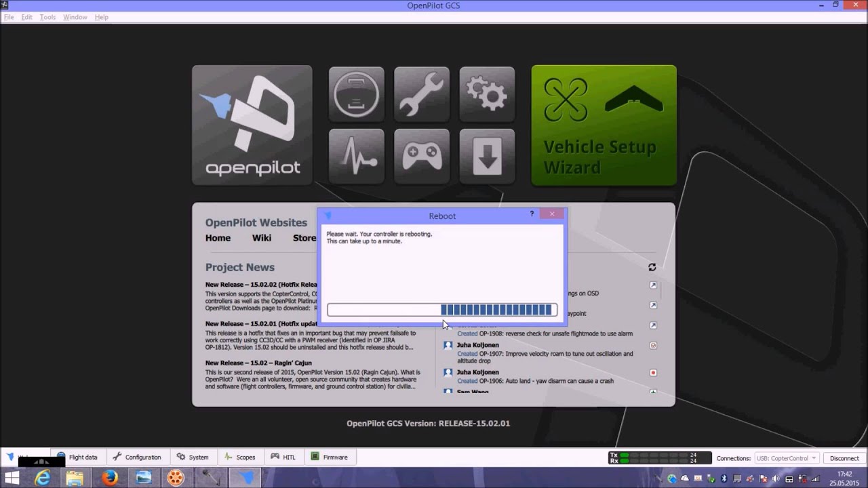Open HITL via the gamepad icon tile
This screenshot has height=488, width=868.
pyautogui.click(x=422, y=156)
